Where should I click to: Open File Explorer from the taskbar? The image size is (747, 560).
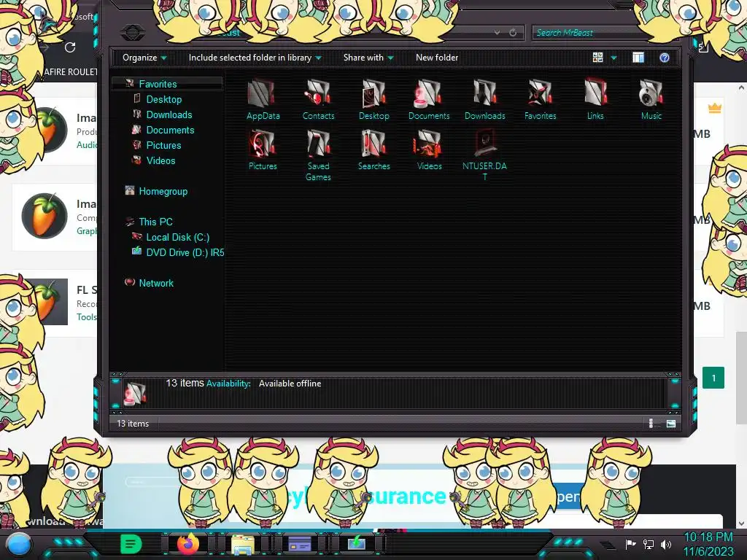click(x=242, y=544)
